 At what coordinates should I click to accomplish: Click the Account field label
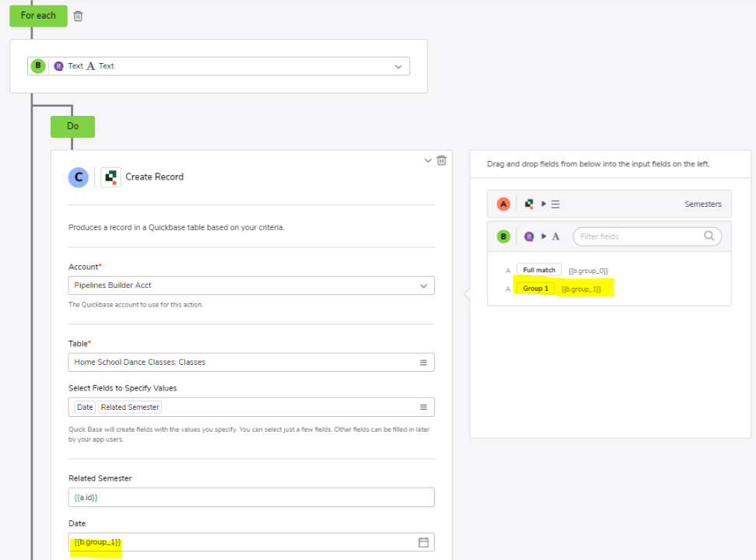point(84,267)
